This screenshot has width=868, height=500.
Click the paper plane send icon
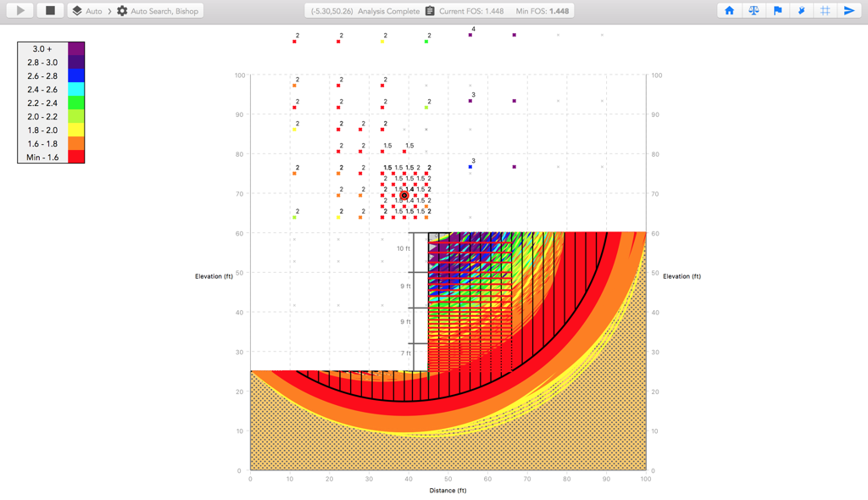point(849,10)
